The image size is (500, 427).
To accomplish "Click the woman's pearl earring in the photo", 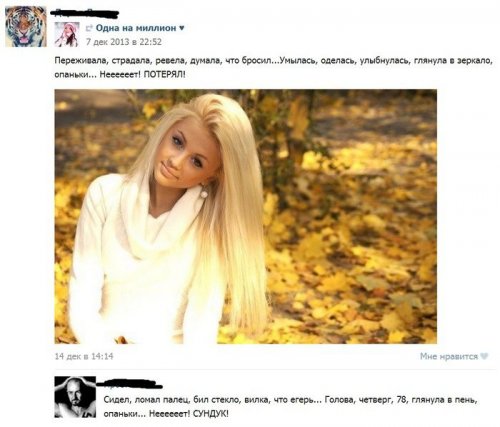I will point(204,193).
